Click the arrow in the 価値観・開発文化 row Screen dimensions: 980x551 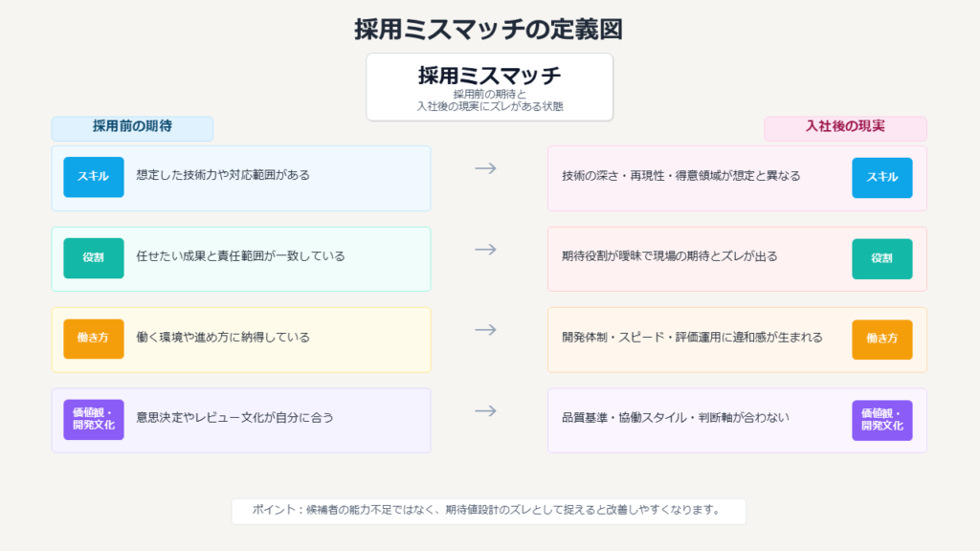pos(486,411)
